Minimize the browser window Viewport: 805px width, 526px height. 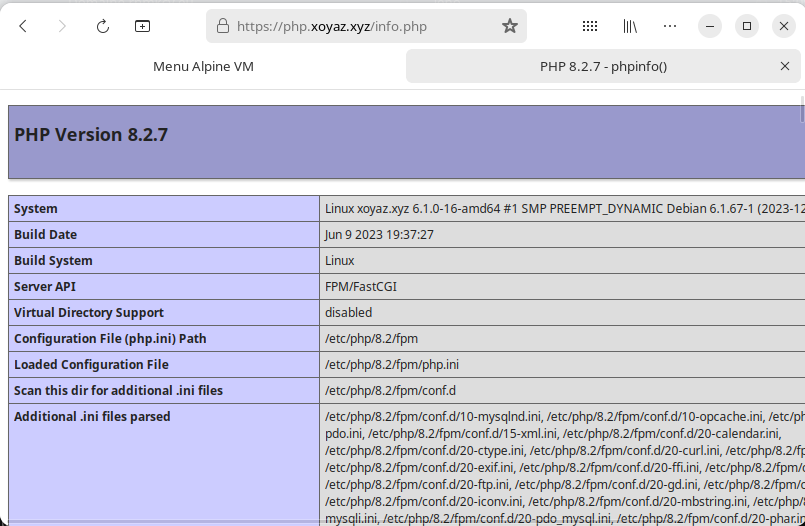tap(709, 26)
